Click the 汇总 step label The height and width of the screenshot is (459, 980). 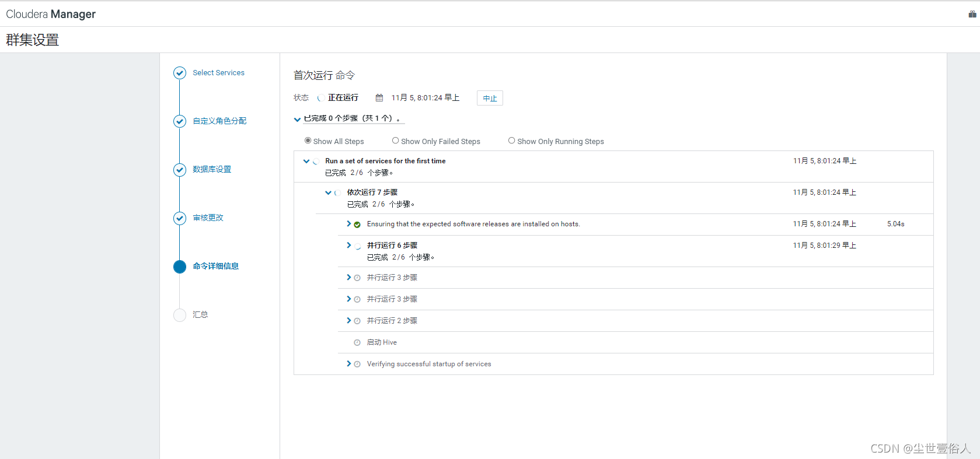coord(200,315)
